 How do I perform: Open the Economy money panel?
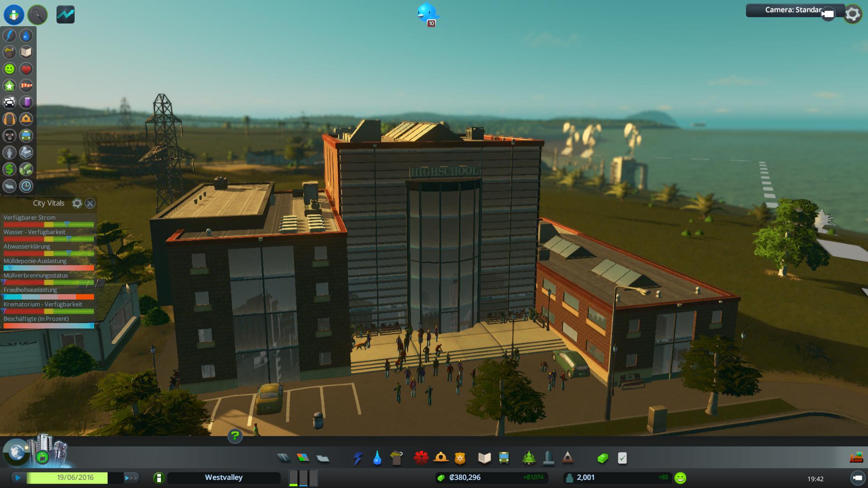point(603,458)
